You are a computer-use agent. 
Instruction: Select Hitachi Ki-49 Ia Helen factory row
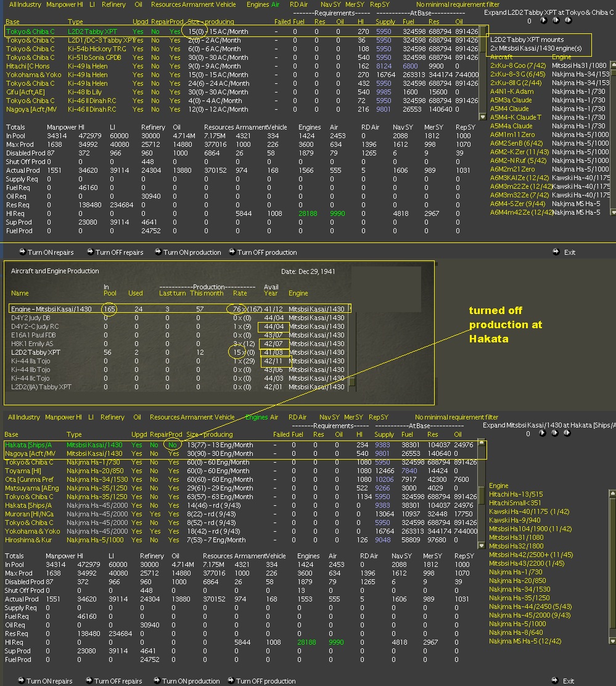click(x=242, y=66)
